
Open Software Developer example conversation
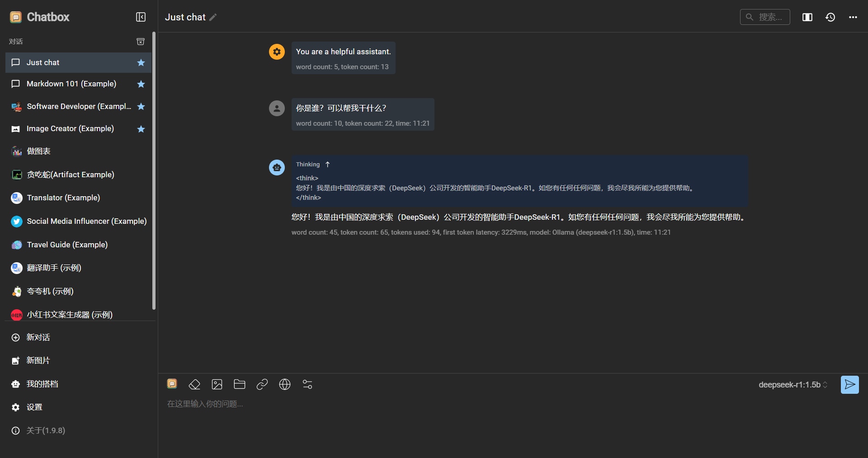[x=78, y=107]
